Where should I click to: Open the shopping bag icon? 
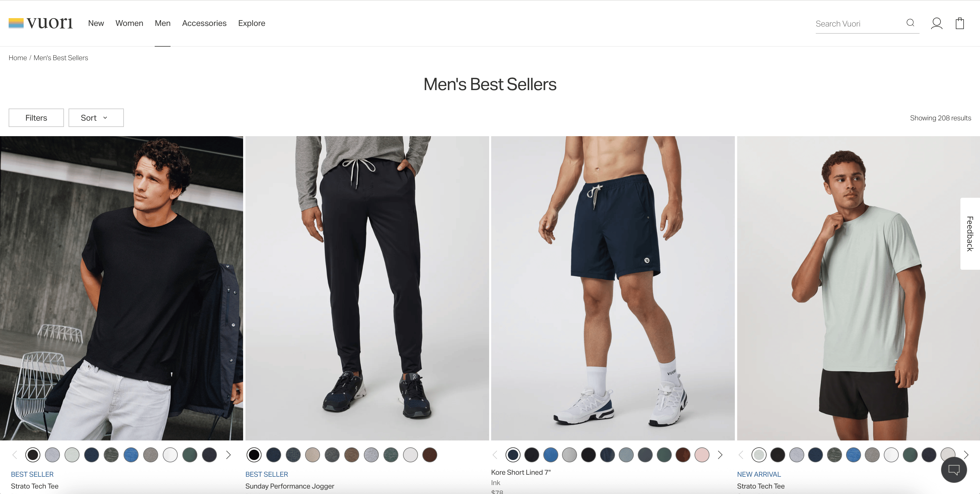960,23
